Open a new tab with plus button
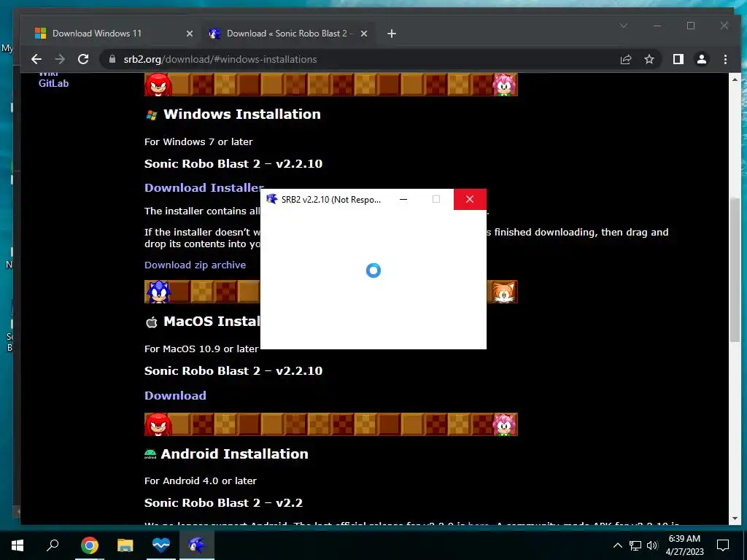Image resolution: width=747 pixels, height=560 pixels. (x=392, y=34)
